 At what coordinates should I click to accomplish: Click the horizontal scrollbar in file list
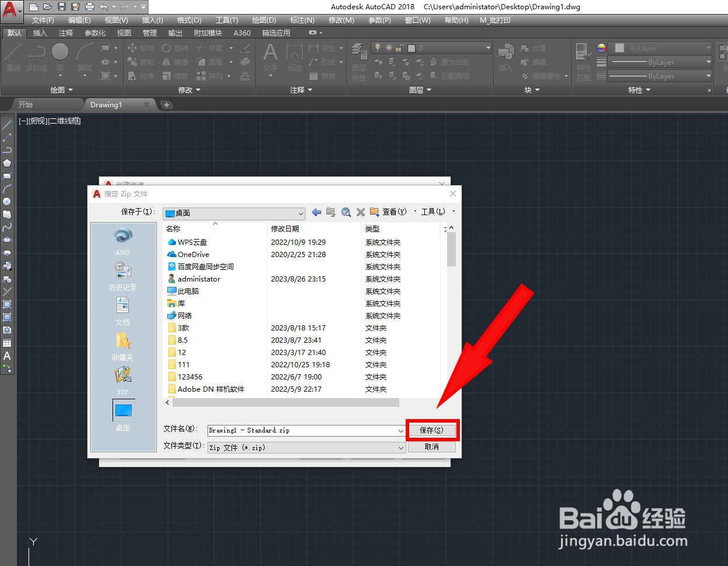[286, 402]
